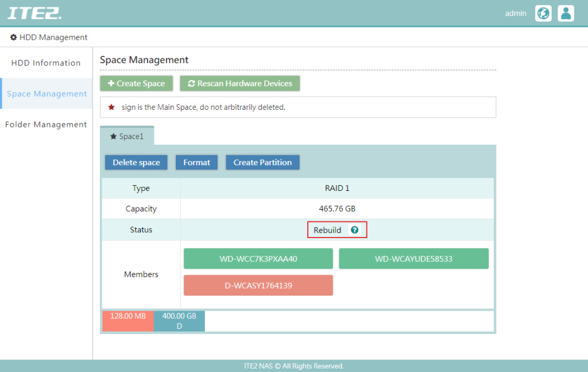Select Space Management in sidebar
This screenshot has height=372, width=588.
coord(47,94)
